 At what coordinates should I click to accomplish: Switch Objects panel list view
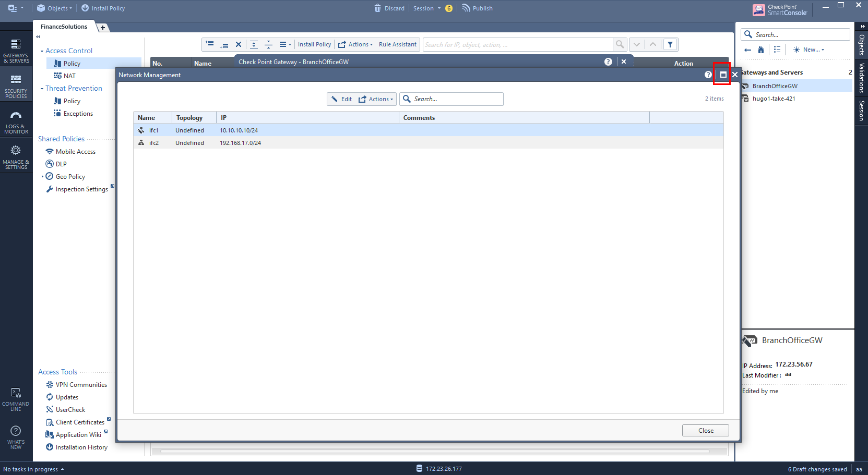pyautogui.click(x=777, y=50)
